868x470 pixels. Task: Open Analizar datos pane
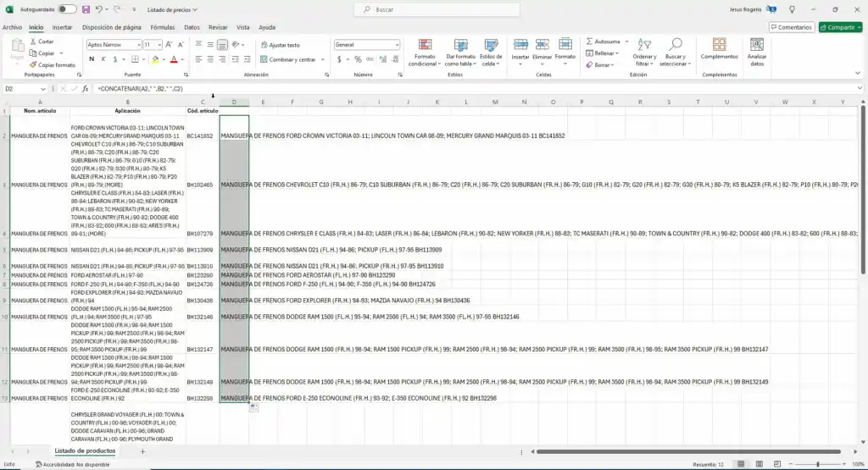(757, 53)
